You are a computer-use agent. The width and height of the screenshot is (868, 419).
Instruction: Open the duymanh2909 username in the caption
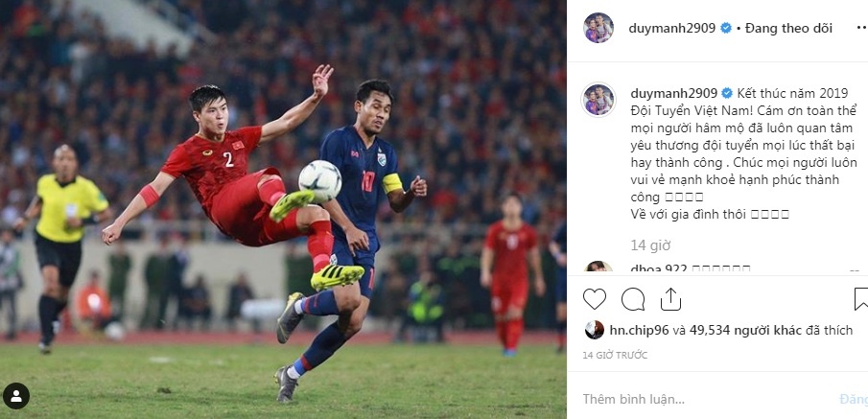(674, 93)
